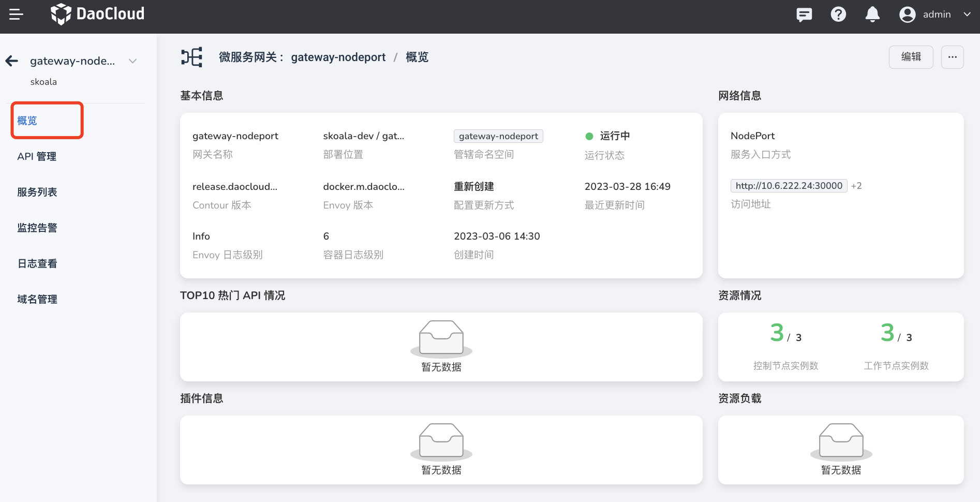Click the 编辑 button

tap(911, 57)
